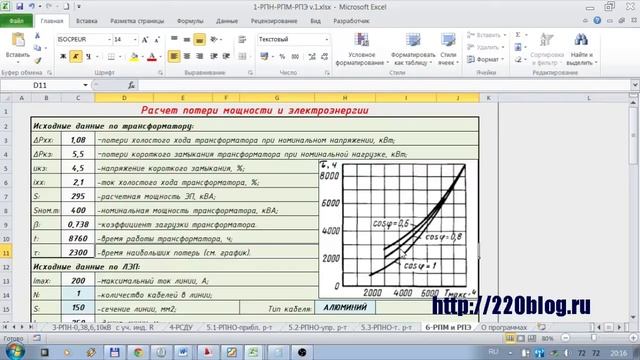The width and height of the screenshot is (640, 360).
Task: Click the percent style icon
Action: click(282, 56)
